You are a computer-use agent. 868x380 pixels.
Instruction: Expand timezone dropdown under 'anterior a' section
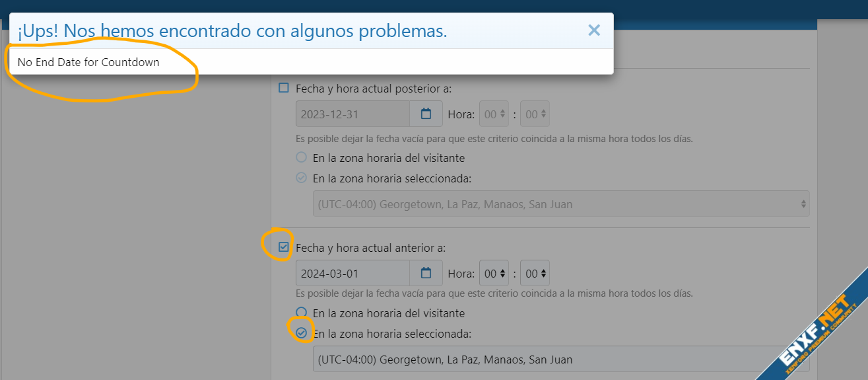pyautogui.click(x=560, y=360)
